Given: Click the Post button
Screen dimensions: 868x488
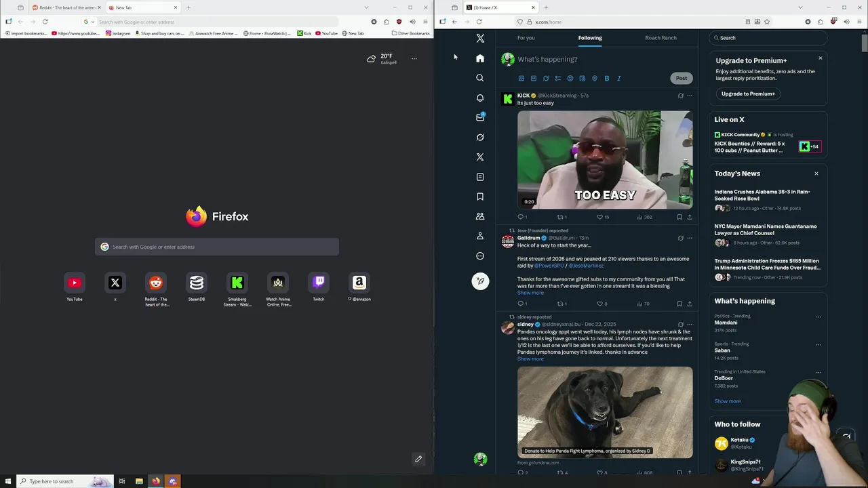Looking at the screenshot, I should (x=681, y=78).
